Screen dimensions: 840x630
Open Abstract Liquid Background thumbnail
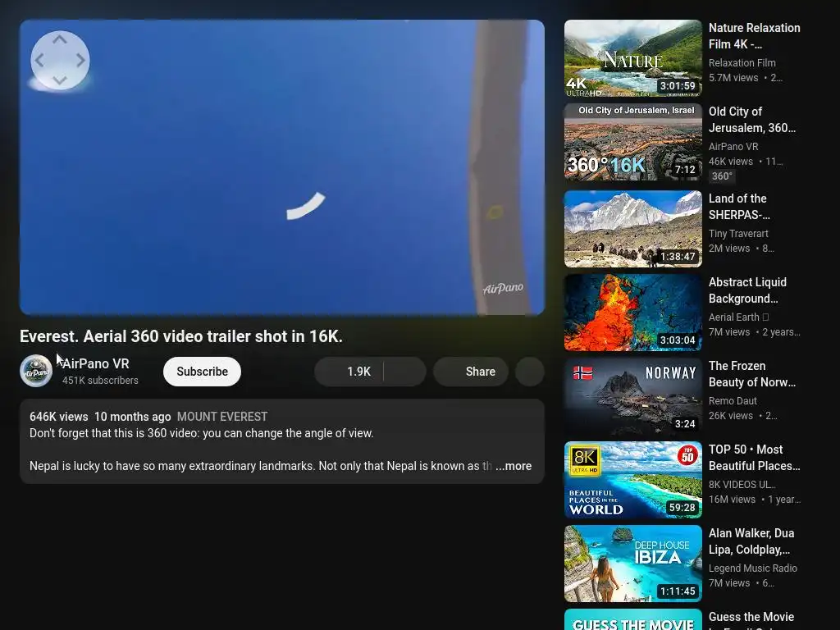[632, 313]
